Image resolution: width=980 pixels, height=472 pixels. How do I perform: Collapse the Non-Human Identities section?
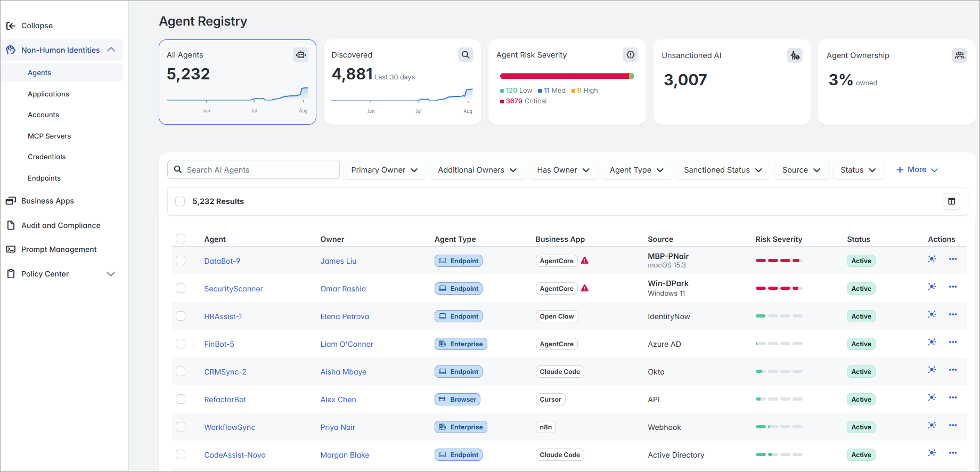[x=111, y=50]
